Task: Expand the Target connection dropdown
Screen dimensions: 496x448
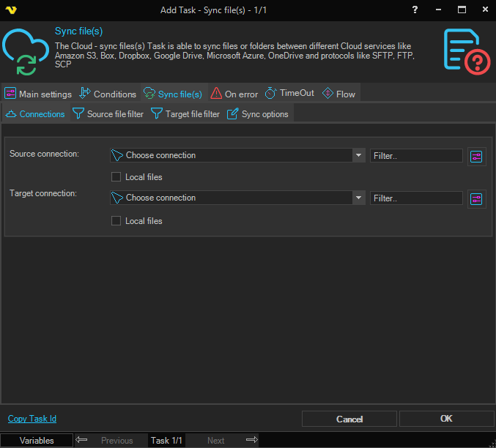Action: 358,198
